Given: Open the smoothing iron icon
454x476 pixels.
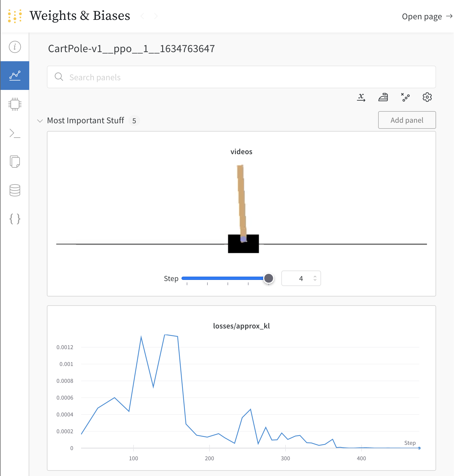Looking at the screenshot, I should click(383, 97).
